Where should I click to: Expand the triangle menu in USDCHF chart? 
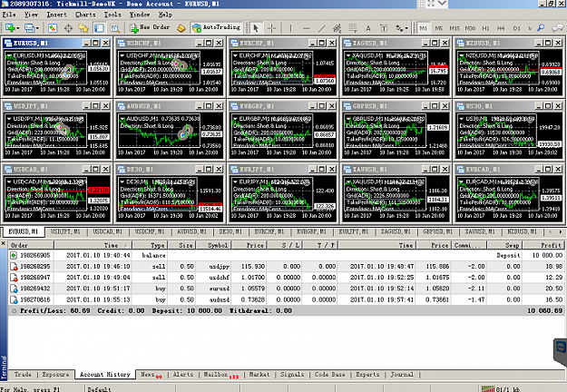122,56
